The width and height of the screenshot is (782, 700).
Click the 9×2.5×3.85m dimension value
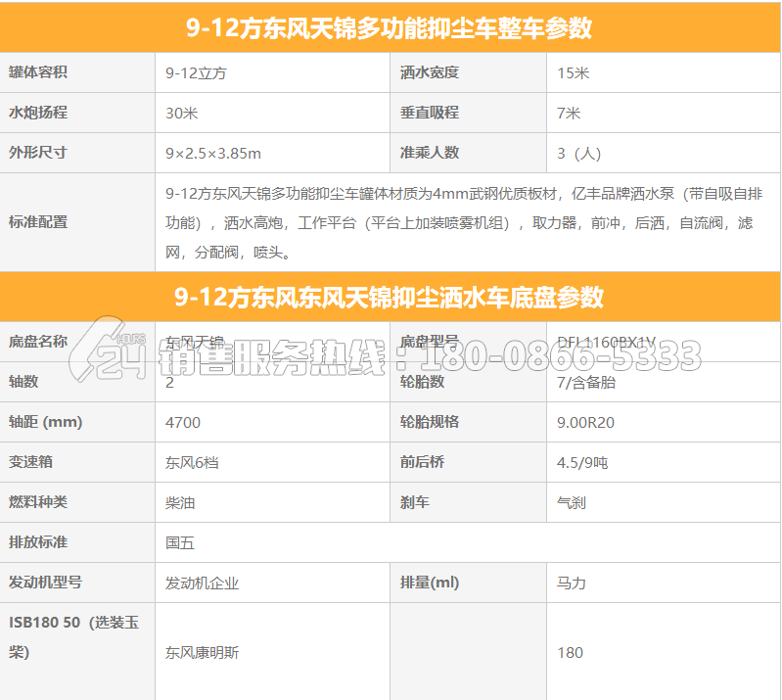click(x=213, y=153)
